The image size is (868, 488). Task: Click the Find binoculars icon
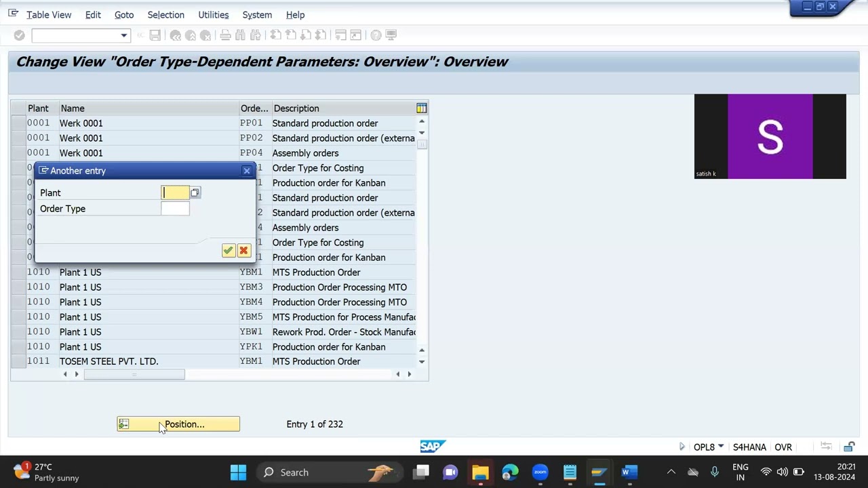pos(241,35)
